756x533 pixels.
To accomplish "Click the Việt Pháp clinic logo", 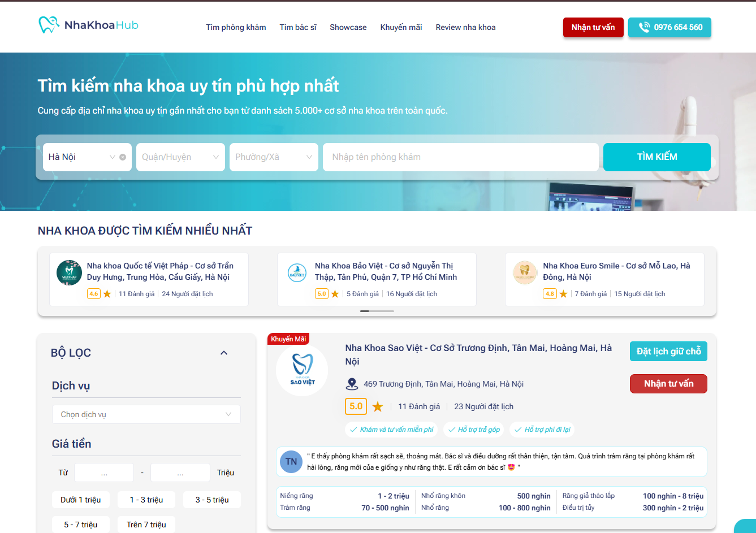I will pyautogui.click(x=70, y=272).
